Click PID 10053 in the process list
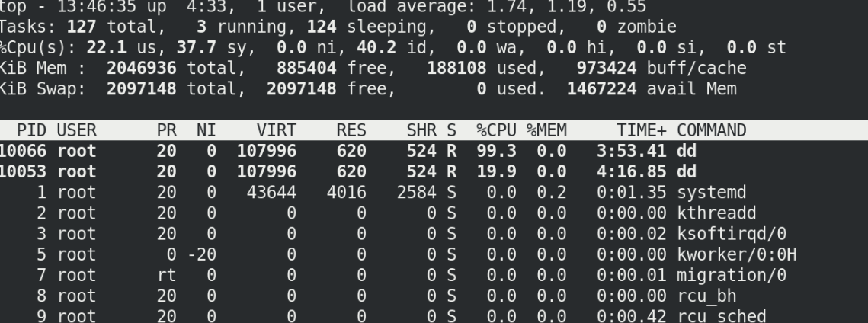868x323 pixels. (24, 172)
